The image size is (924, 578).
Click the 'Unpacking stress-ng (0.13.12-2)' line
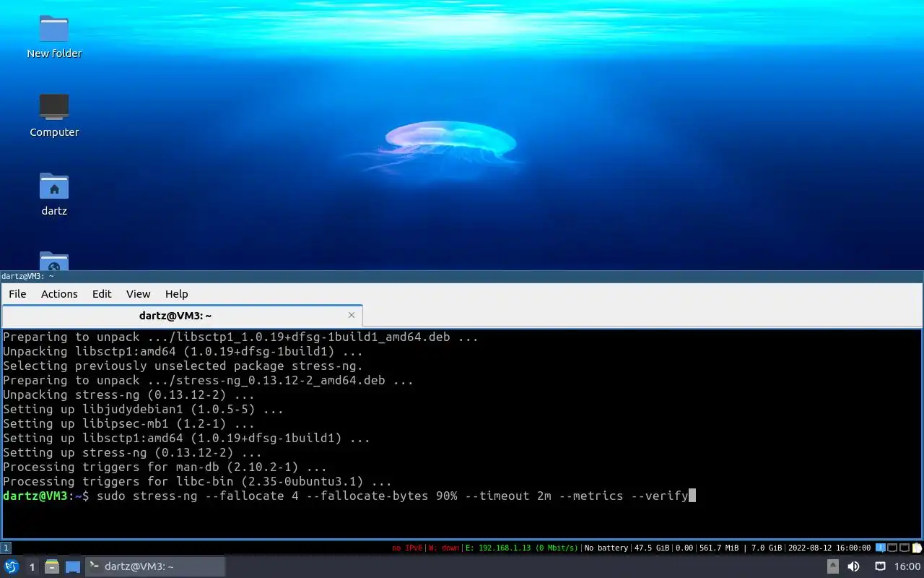(128, 394)
